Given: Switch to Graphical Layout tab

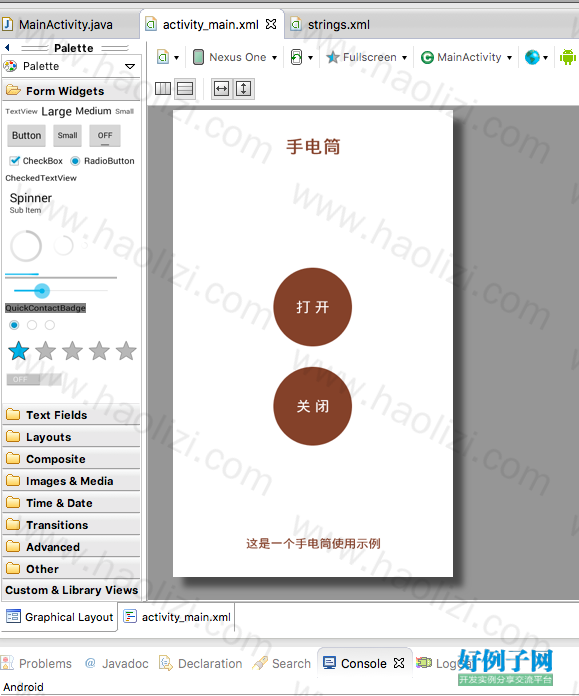Looking at the screenshot, I should pyautogui.click(x=60, y=617).
